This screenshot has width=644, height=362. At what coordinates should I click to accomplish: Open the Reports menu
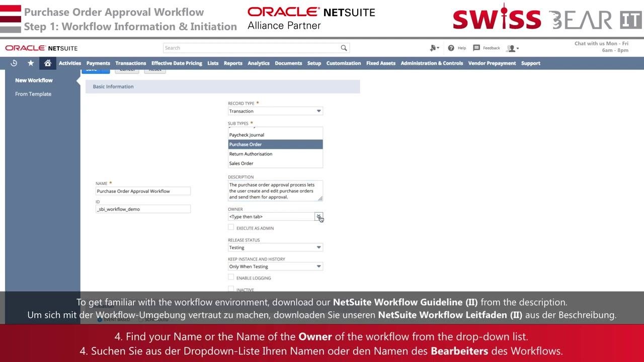point(233,63)
